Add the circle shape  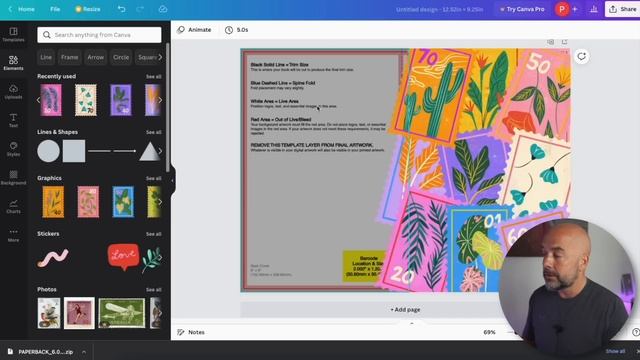tap(49, 151)
